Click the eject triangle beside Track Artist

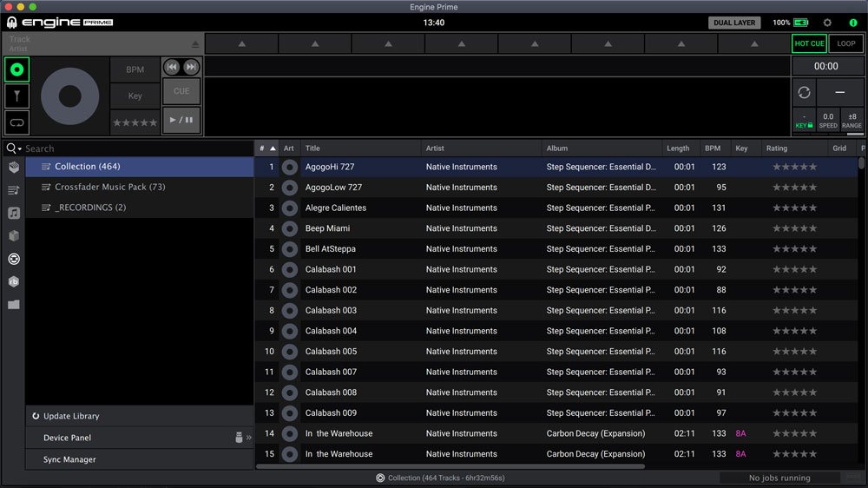pyautogui.click(x=195, y=44)
